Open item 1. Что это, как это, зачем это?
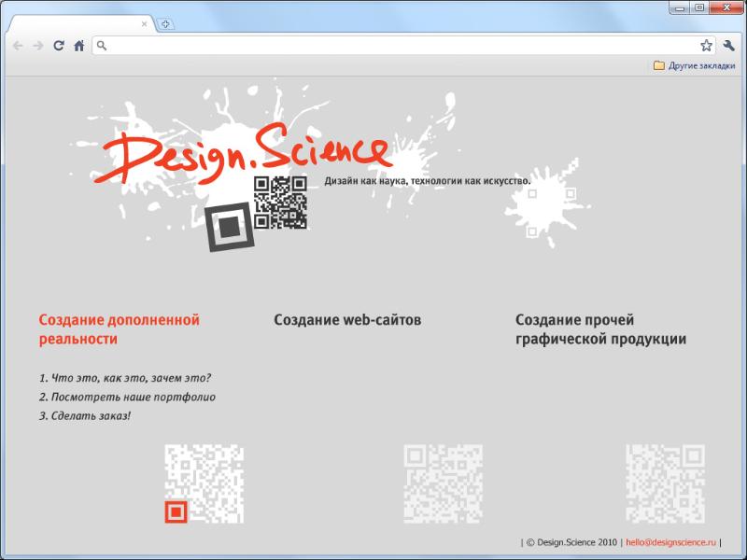This screenshot has width=747, height=560. click(125, 378)
